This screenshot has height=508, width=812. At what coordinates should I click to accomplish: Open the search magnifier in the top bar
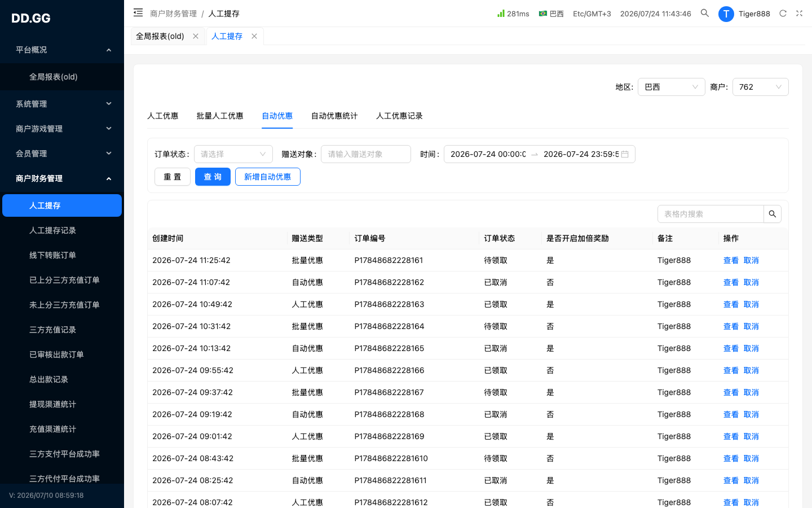pyautogui.click(x=705, y=13)
